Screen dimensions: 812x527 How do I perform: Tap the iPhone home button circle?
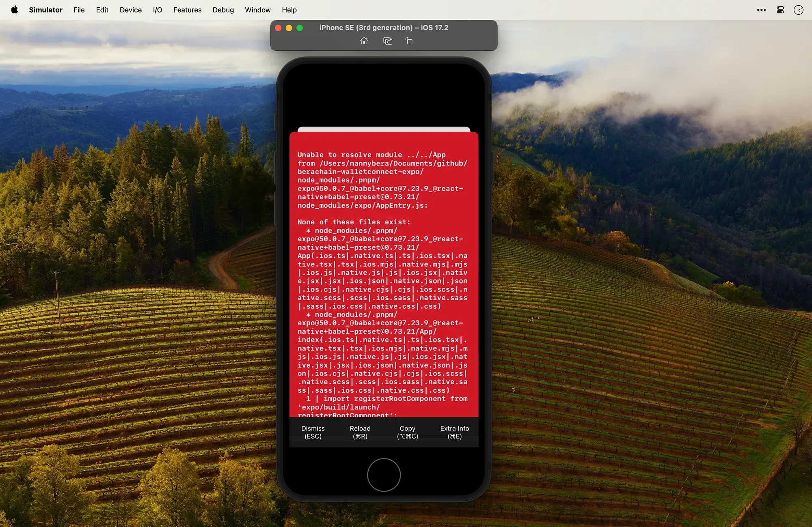[384, 475]
